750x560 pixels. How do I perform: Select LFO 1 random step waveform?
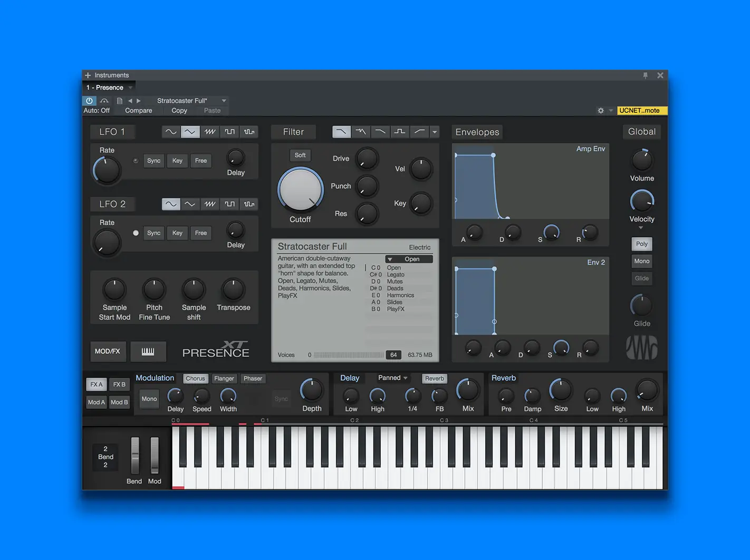pyautogui.click(x=249, y=132)
